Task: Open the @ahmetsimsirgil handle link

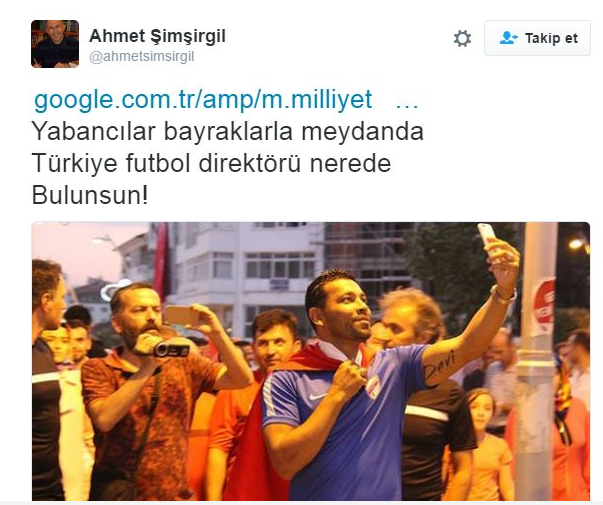Action: pos(142,57)
